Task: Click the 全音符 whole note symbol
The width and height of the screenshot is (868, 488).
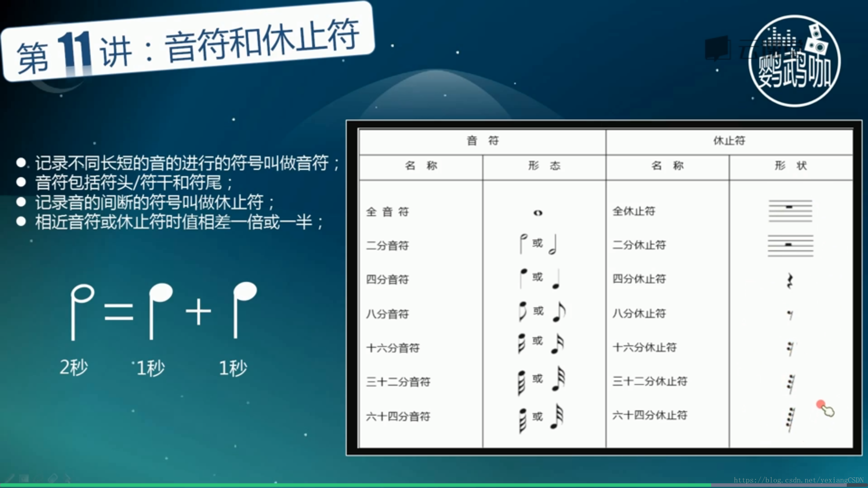Action: pyautogui.click(x=537, y=211)
